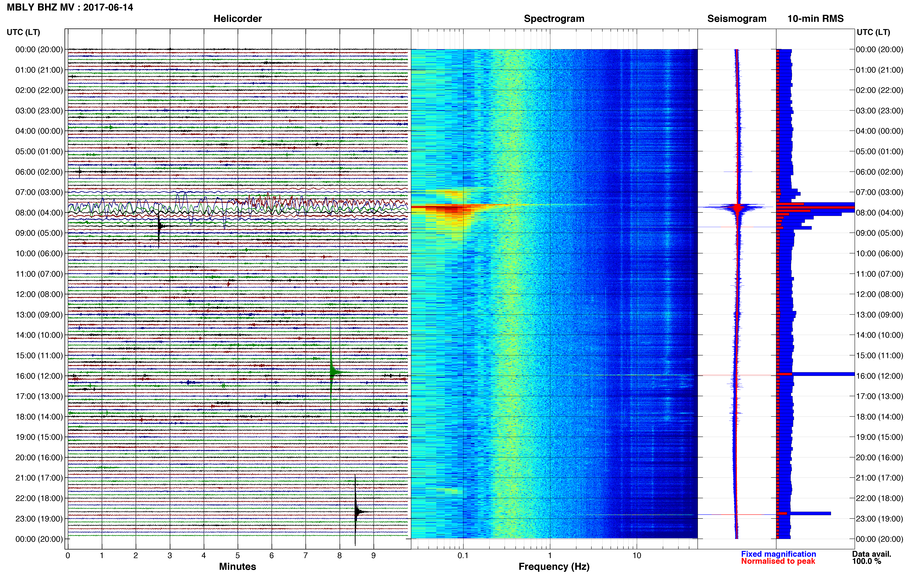The width and height of the screenshot is (924, 578).
Task: Click the '1' frequency tick label
Action: (x=550, y=555)
